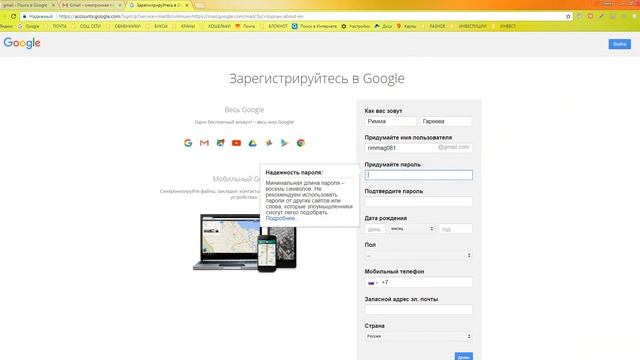This screenshot has width=640, height=360.
Task: Open the Google bookmark in bookmarks bar
Action: point(29,26)
